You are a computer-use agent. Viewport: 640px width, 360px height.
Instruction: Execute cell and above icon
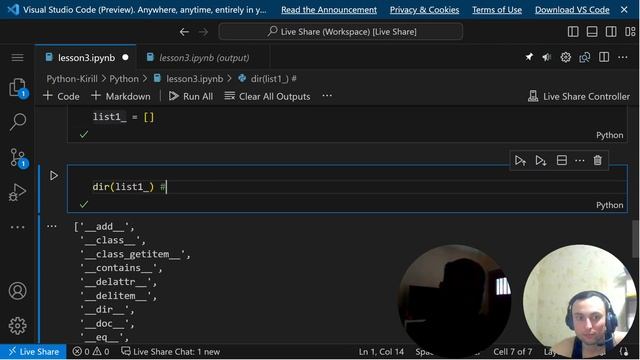click(520, 160)
